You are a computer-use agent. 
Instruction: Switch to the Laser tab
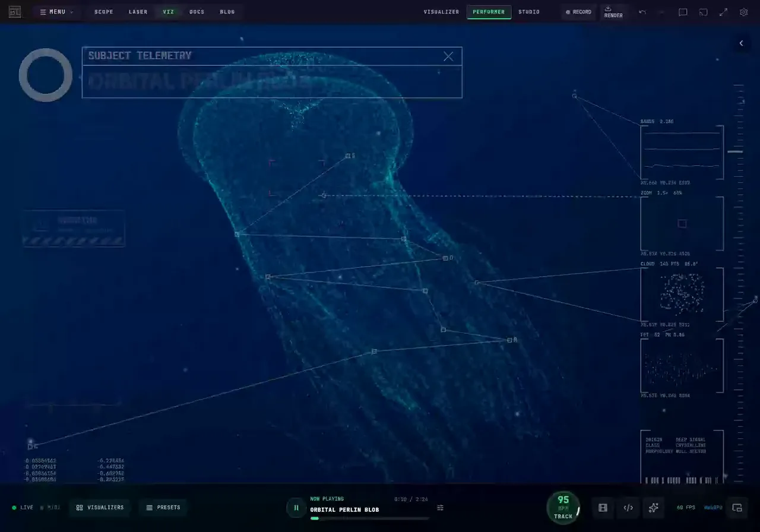point(138,12)
